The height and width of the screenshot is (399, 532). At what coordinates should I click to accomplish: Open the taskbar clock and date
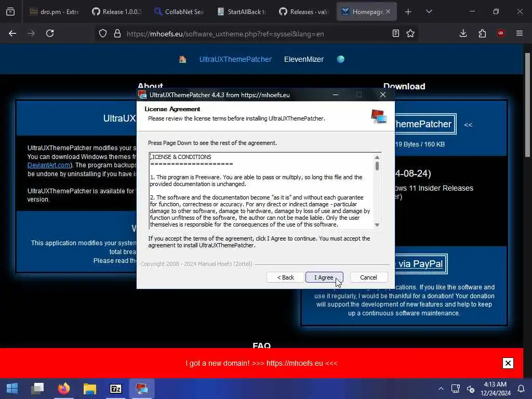click(x=495, y=389)
